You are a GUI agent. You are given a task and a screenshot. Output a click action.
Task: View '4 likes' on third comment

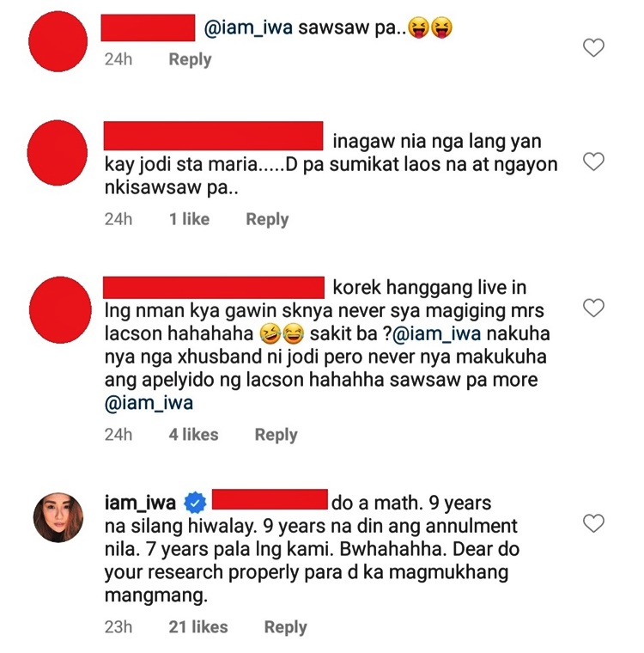193,435
